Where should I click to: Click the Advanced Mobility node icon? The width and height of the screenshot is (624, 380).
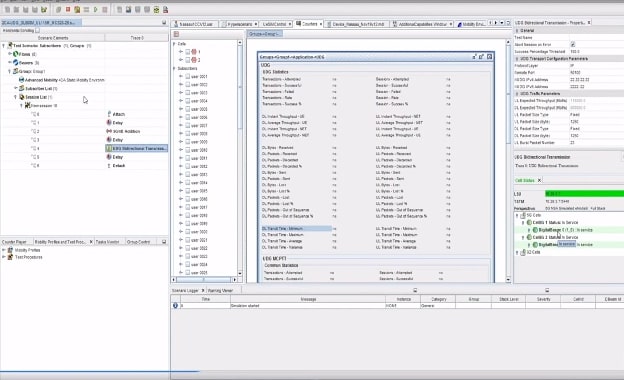(21, 80)
